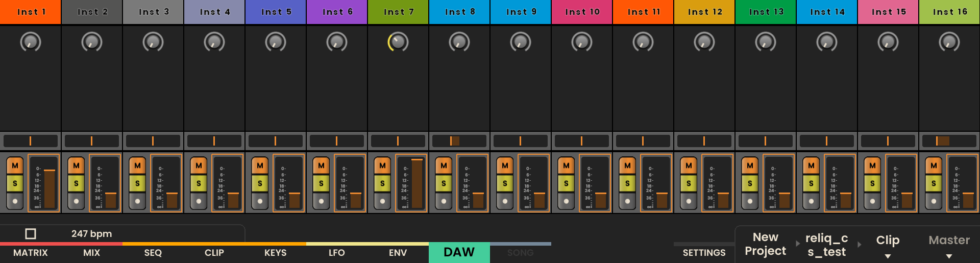
Task: Mute the Inst 12 channel
Action: coord(689,165)
